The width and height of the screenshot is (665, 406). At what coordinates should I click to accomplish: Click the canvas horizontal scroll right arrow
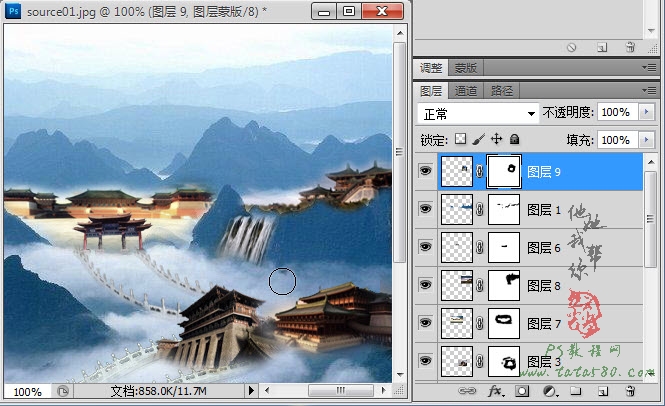click(x=383, y=390)
